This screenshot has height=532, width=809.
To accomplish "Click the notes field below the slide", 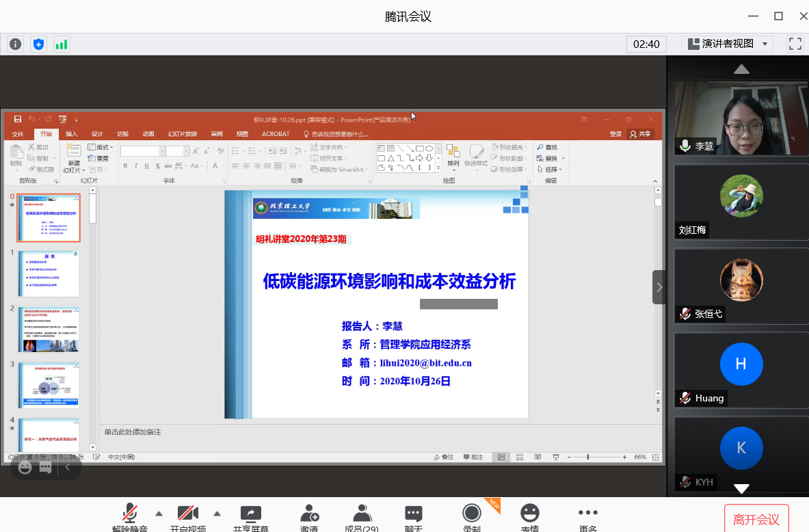I will (x=381, y=432).
